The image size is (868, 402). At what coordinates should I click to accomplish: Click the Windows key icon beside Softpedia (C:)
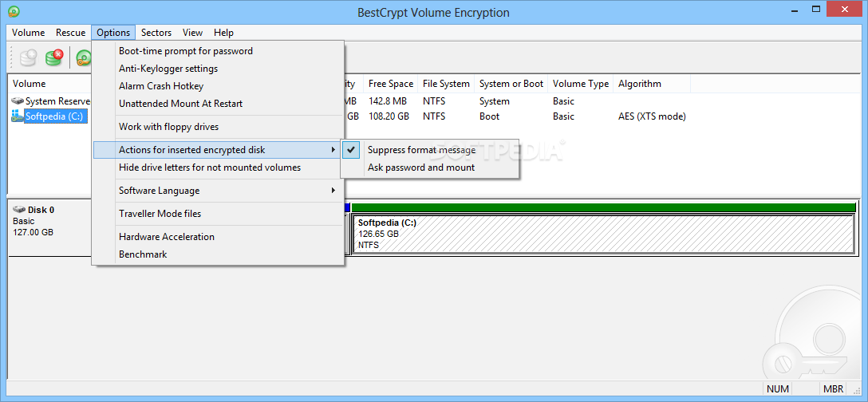pos(18,116)
